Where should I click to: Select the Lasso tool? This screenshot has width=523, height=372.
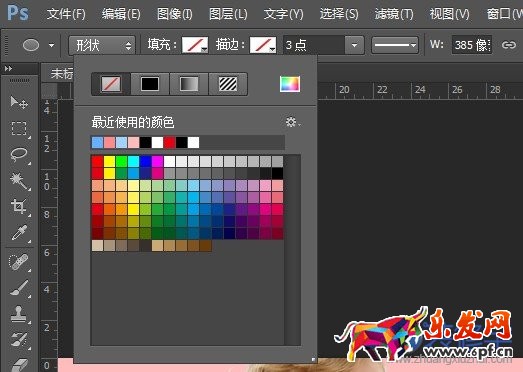point(19,154)
